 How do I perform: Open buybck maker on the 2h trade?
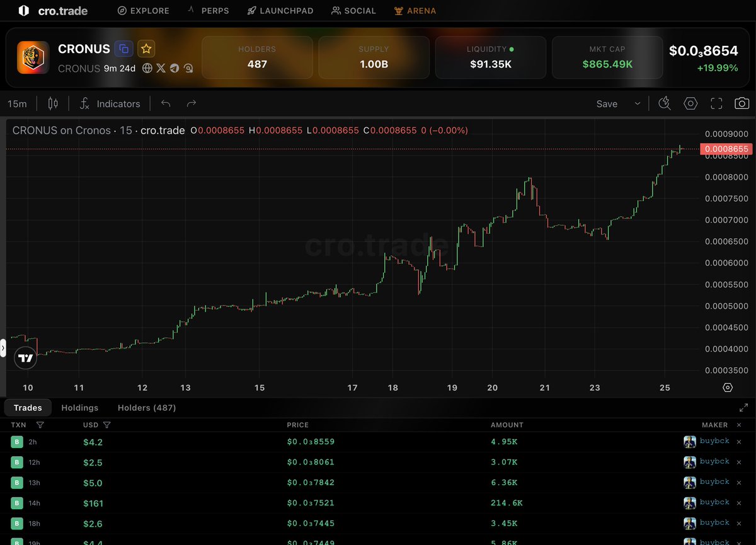(x=714, y=441)
